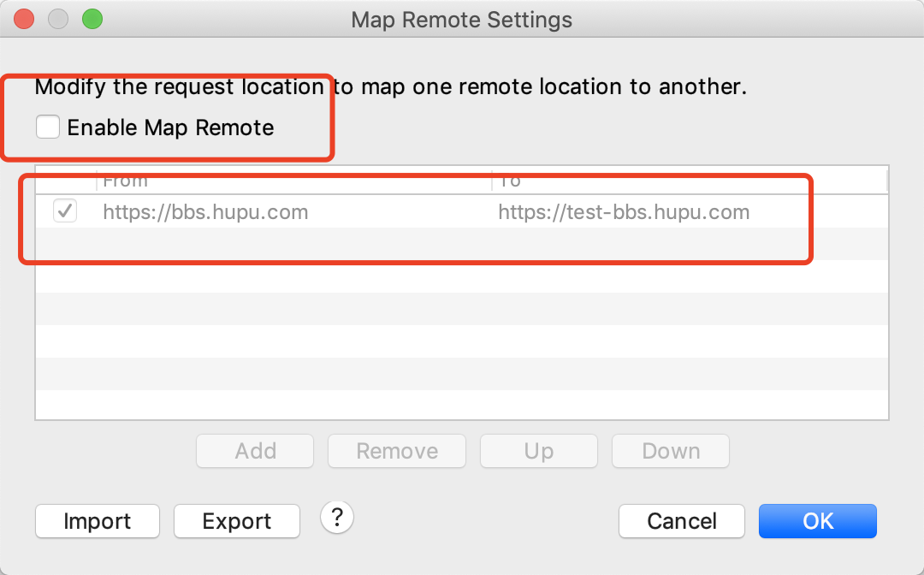Toggle the bbs.hupu.com mapping row checkbox
The width and height of the screenshot is (924, 575).
coord(66,211)
